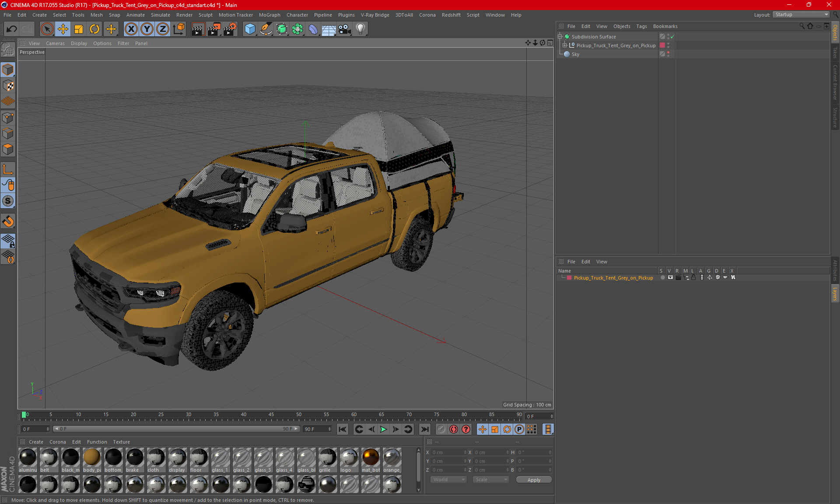Viewport: 840px width, 504px height.
Task: Click the Render View clapperboard icon
Action: coord(198,29)
